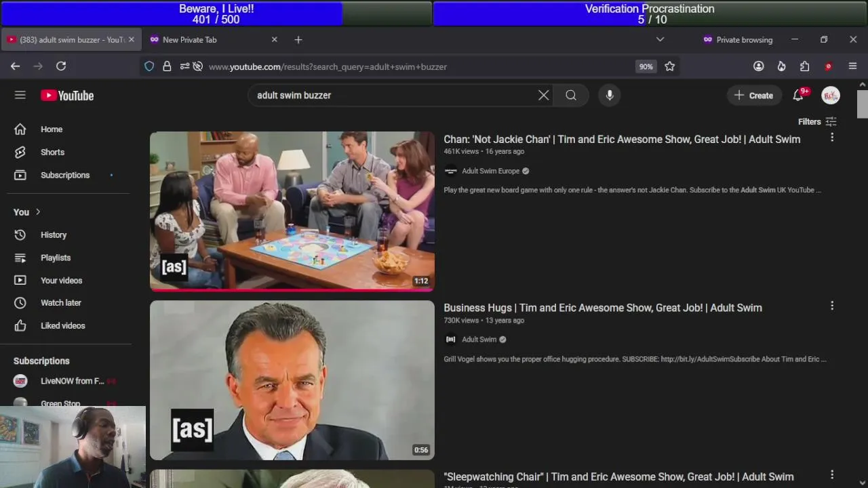The image size is (868, 488).
Task: Switch to the New Private Tab
Action: [214, 40]
